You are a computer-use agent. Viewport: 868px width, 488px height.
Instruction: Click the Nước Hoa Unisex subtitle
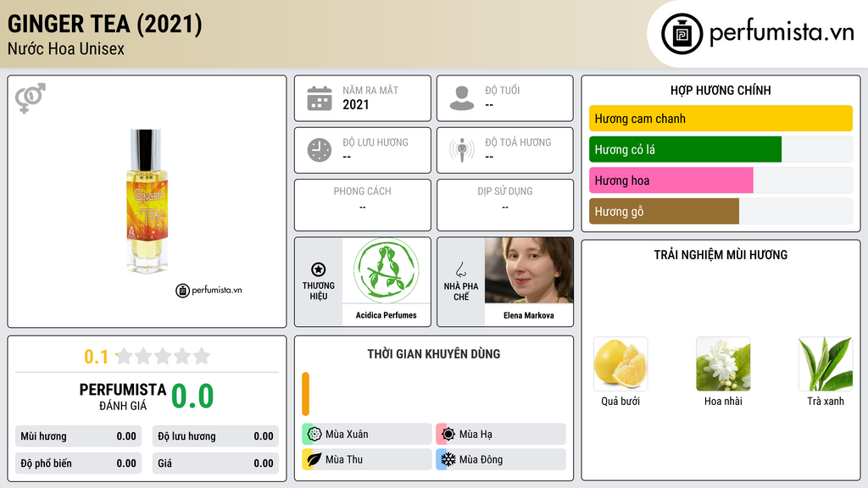coord(66,48)
